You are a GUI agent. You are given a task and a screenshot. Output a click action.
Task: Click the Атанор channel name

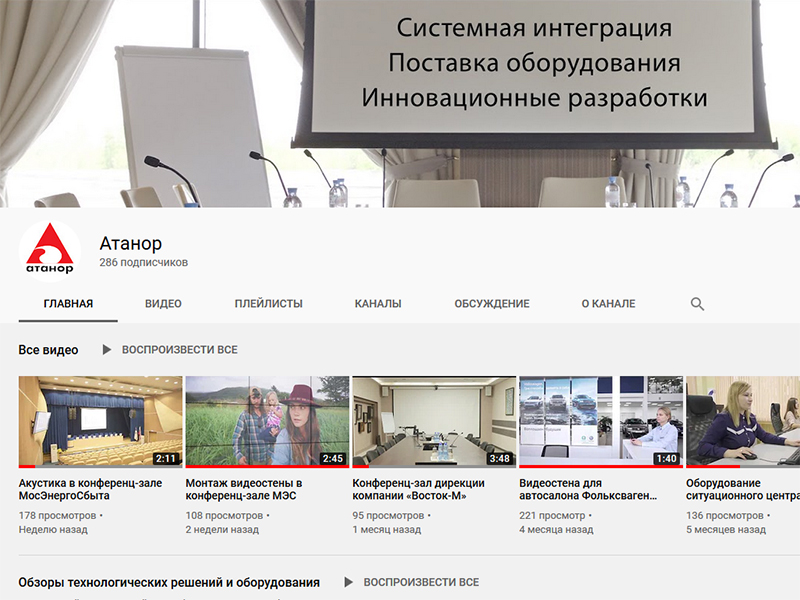point(131,243)
